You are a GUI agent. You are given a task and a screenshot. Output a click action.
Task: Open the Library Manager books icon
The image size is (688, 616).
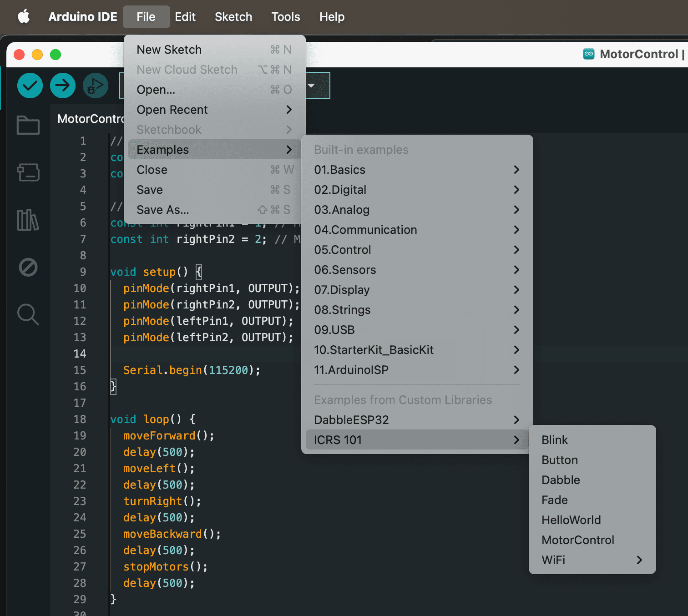coord(28,220)
